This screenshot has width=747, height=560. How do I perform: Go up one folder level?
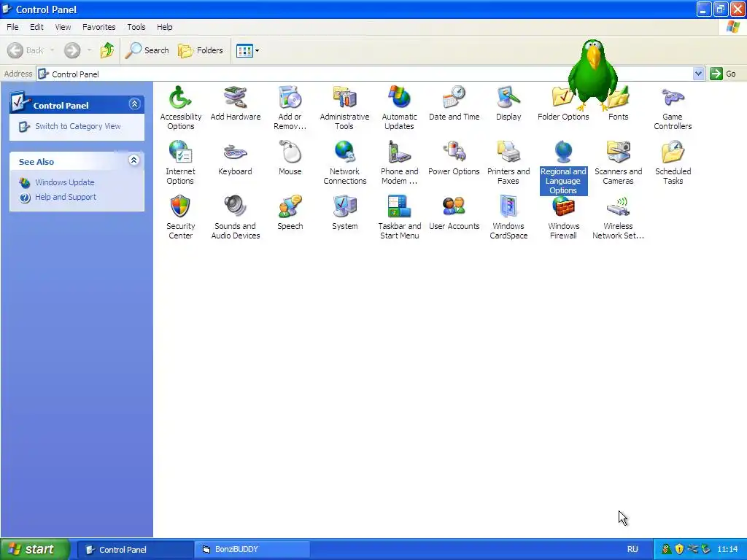click(x=107, y=50)
